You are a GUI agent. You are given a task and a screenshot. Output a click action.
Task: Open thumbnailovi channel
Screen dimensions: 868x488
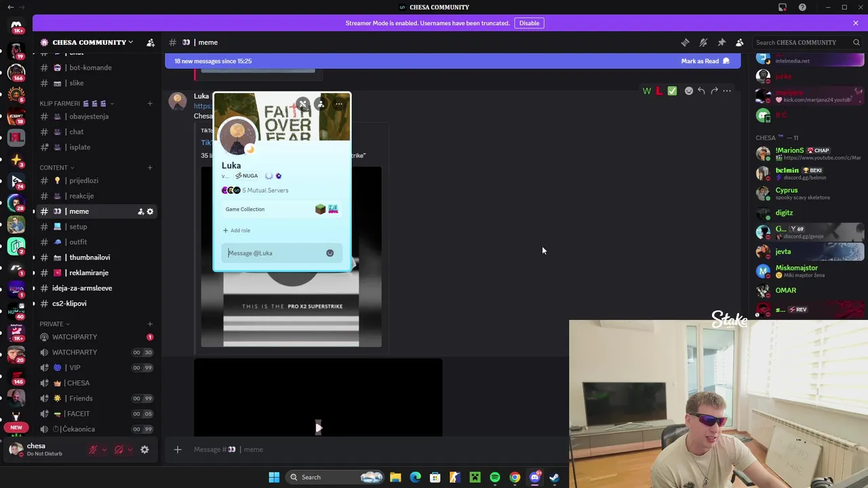(x=97, y=258)
